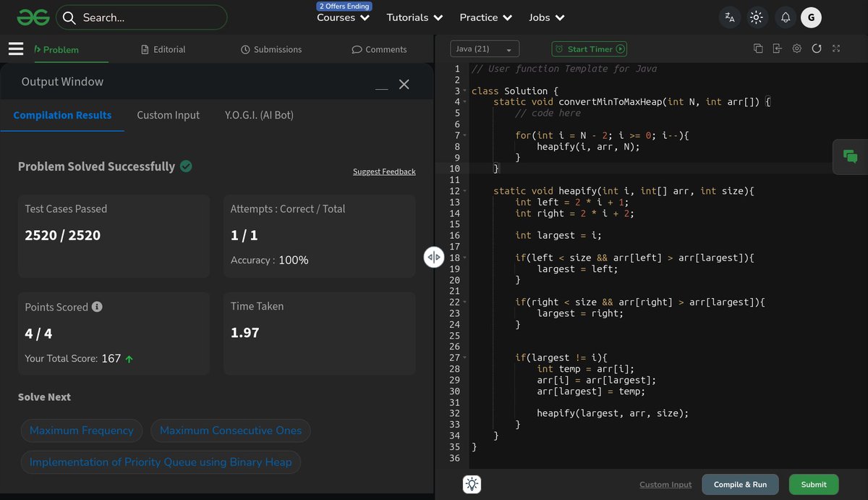
Task: Click the Points Scored info icon
Action: point(97,306)
